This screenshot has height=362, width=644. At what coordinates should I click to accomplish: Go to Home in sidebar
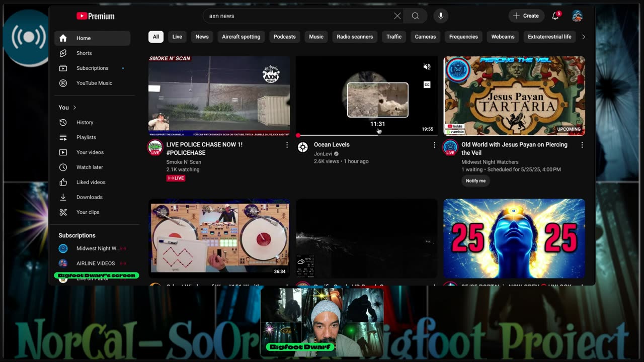93,38
